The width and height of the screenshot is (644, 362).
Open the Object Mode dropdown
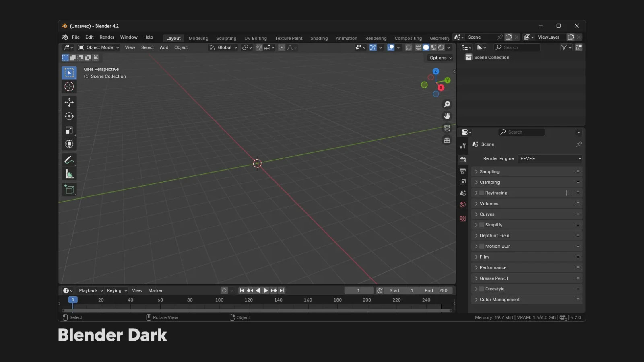point(99,47)
